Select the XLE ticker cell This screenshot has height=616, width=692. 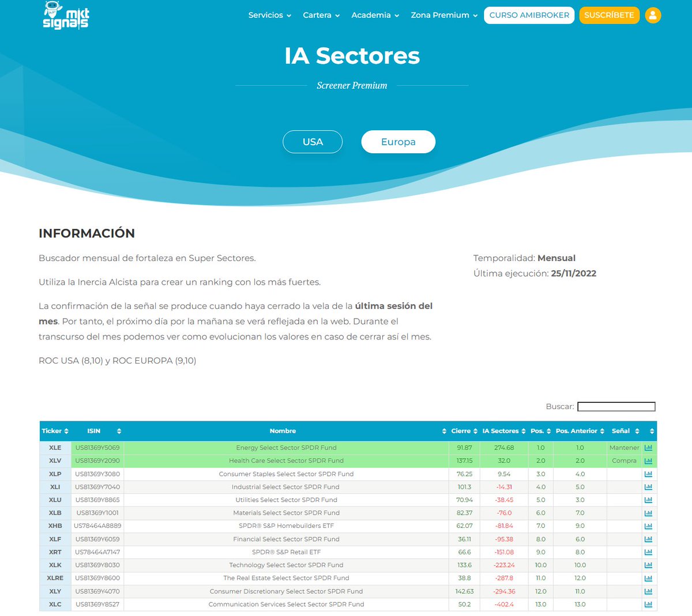[x=55, y=448]
